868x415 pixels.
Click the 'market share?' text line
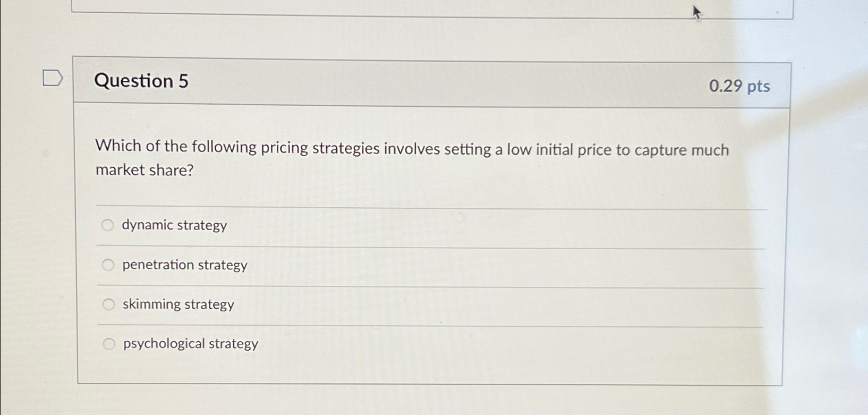(x=144, y=170)
